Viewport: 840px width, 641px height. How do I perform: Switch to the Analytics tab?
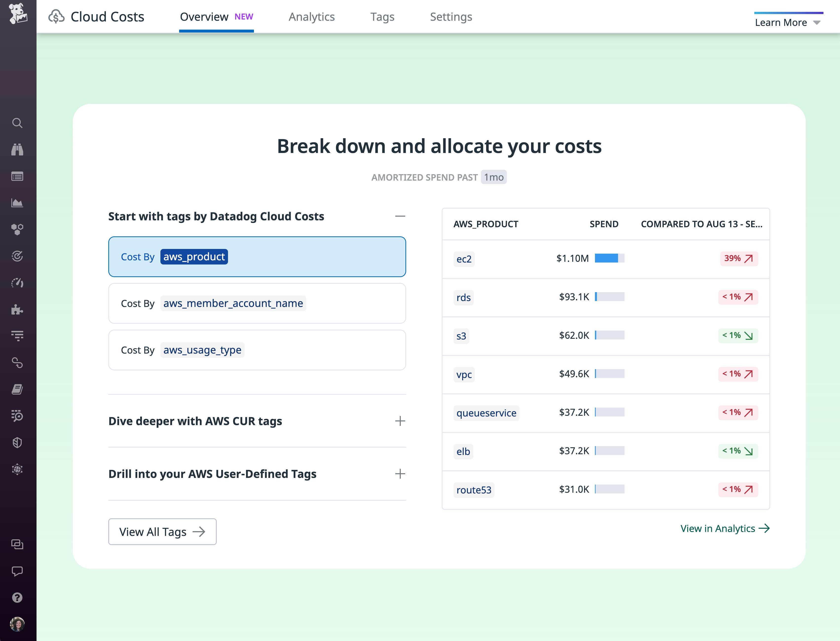(311, 17)
